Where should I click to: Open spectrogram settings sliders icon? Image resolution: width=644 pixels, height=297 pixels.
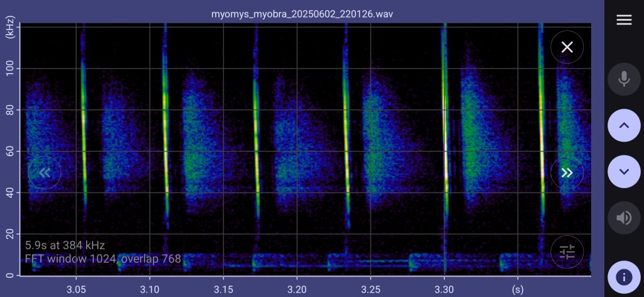(x=567, y=252)
